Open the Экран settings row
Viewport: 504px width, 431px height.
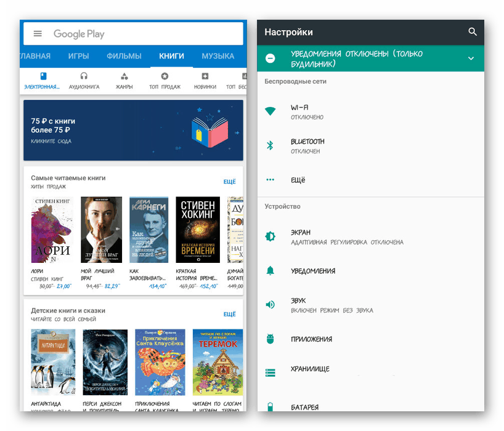371,236
